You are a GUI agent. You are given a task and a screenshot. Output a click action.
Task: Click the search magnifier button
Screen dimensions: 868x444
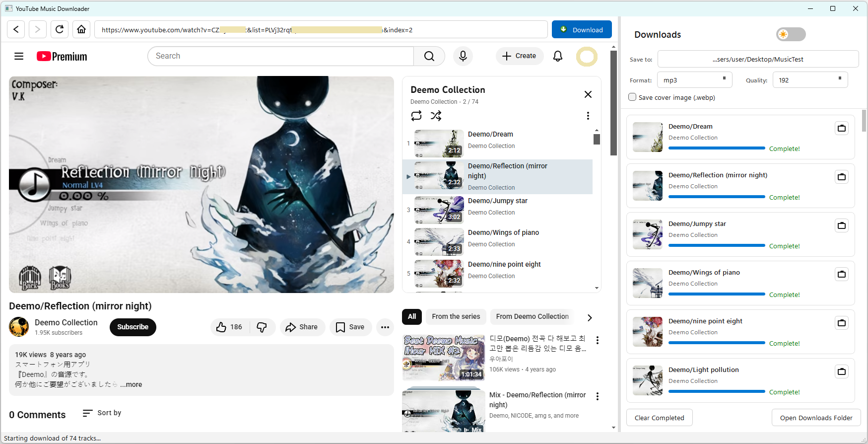click(x=429, y=56)
